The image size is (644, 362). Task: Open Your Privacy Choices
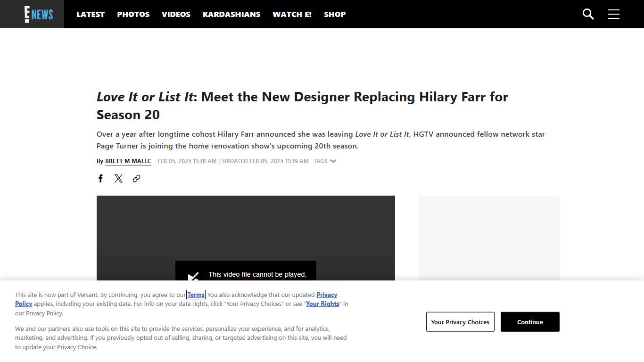coord(460,321)
